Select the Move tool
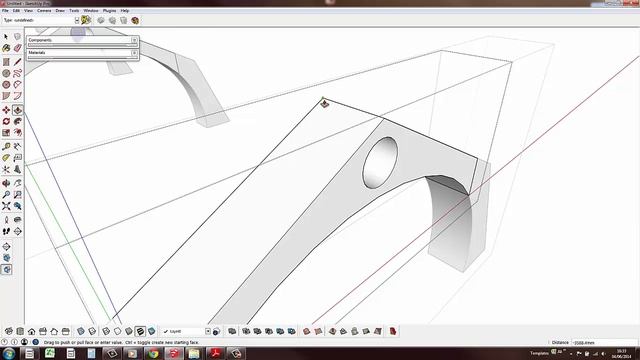The image size is (640, 360). 6,110
